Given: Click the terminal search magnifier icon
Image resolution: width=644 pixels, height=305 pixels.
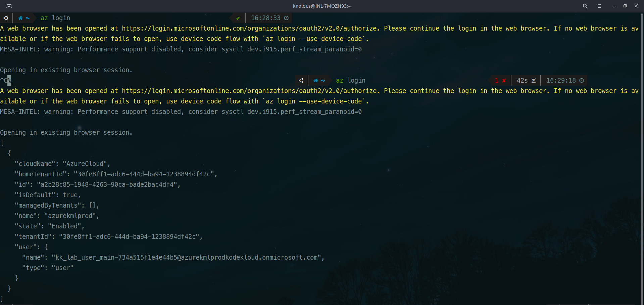Looking at the screenshot, I should (585, 6).
